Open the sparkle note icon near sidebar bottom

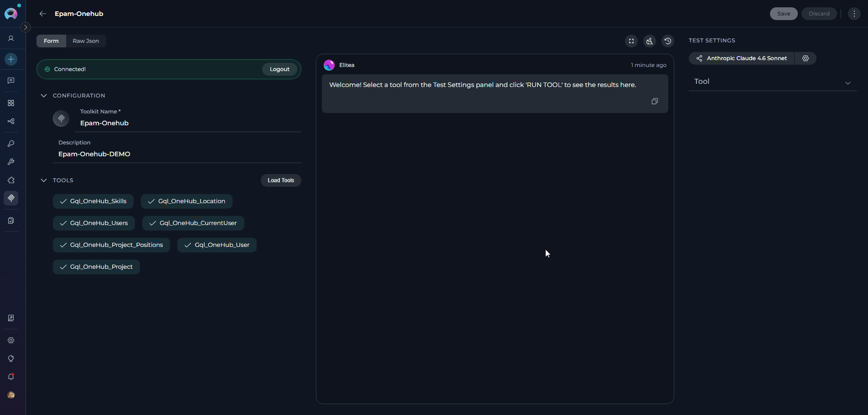(11, 318)
